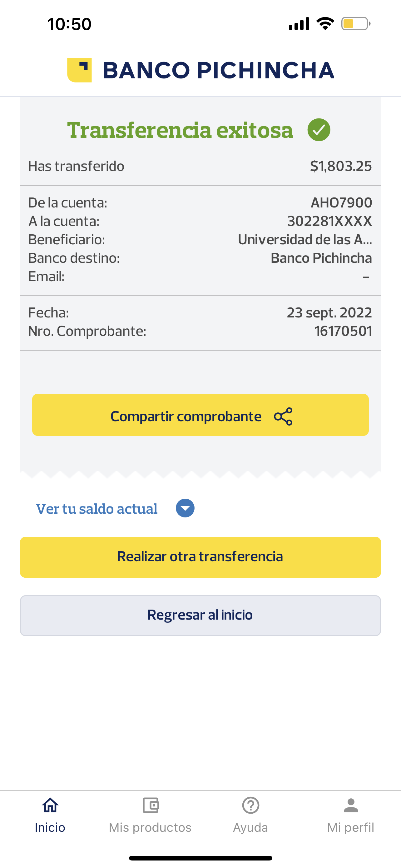Tap the truncated beneficiary name
This screenshot has height=868, width=401.
(305, 240)
